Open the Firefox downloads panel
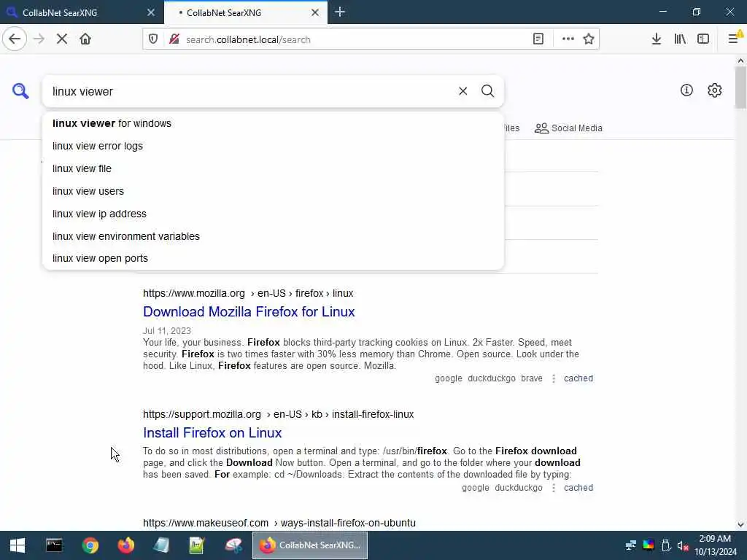Image resolution: width=747 pixels, height=560 pixels. coord(657,39)
